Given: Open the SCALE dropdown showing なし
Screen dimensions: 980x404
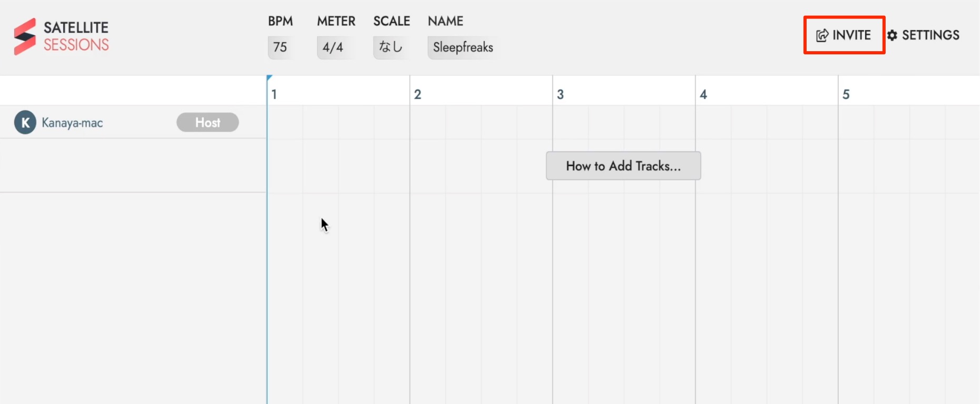Looking at the screenshot, I should 391,47.
